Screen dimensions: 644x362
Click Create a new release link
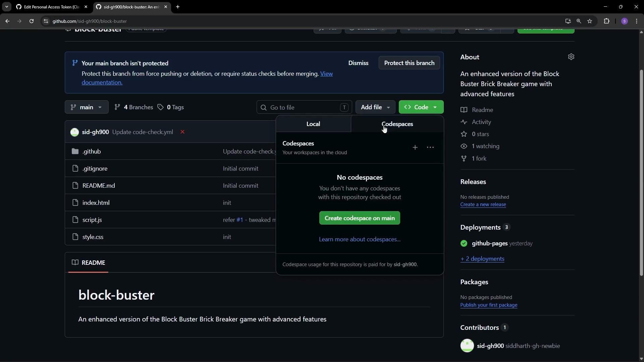pos(483,204)
